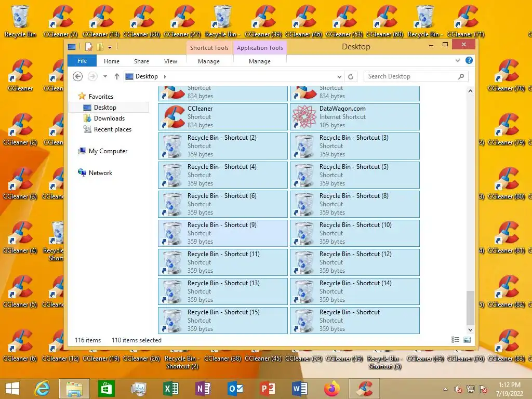Click the search magnifier icon

[x=461, y=76]
